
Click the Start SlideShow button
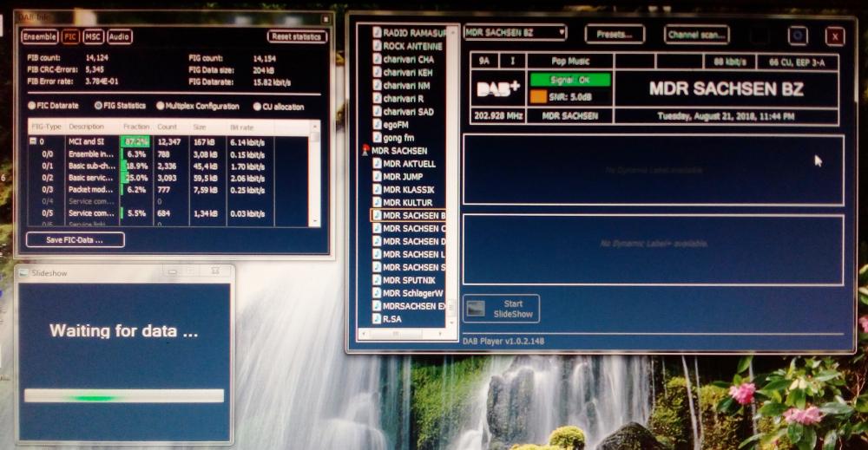click(501, 309)
